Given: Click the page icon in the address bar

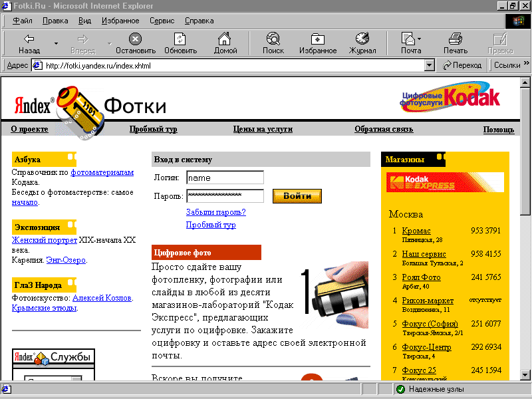Looking at the screenshot, I should pyautogui.click(x=37, y=65).
